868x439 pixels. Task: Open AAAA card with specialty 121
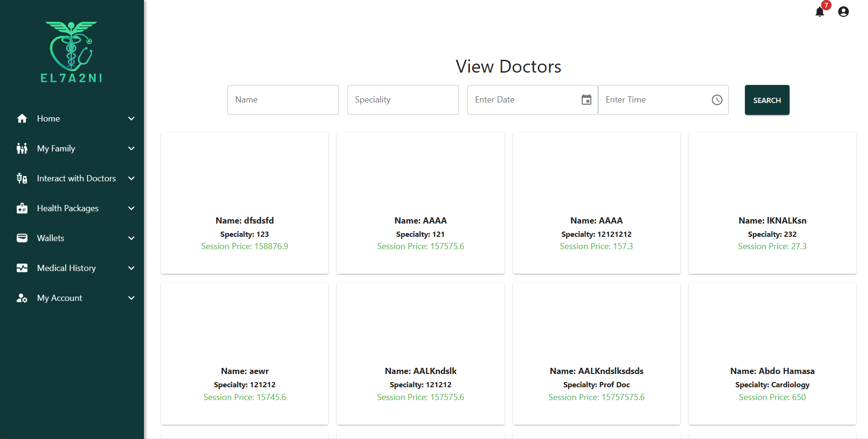click(420, 203)
